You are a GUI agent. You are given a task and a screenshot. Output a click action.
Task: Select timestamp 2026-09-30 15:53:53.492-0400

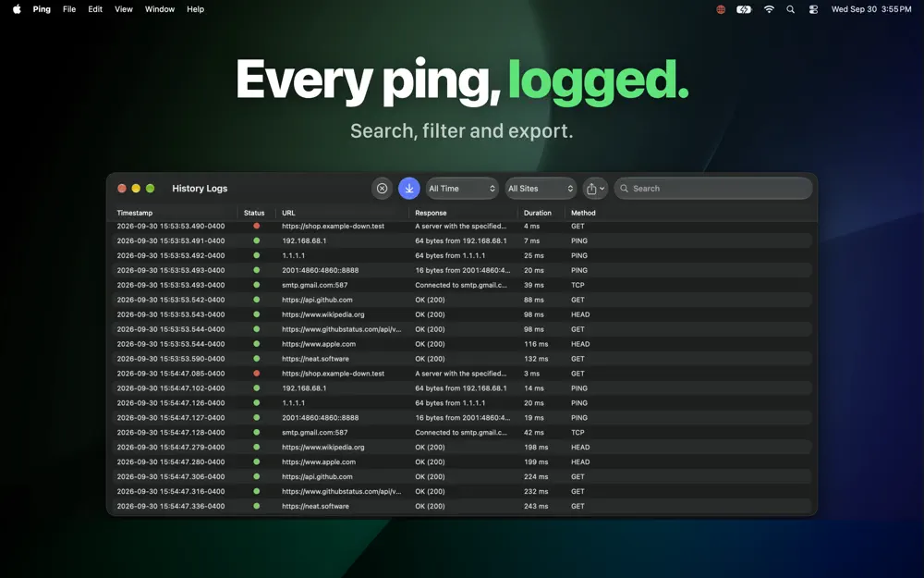[x=171, y=255]
